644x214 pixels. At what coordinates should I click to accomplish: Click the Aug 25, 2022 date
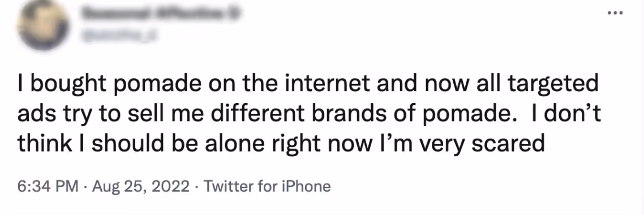(x=141, y=186)
